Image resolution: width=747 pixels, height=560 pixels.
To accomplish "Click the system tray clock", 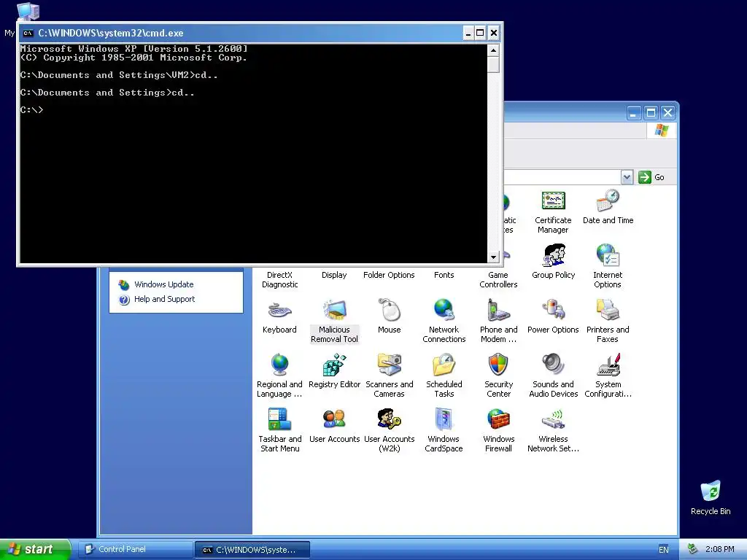I will pos(719,550).
